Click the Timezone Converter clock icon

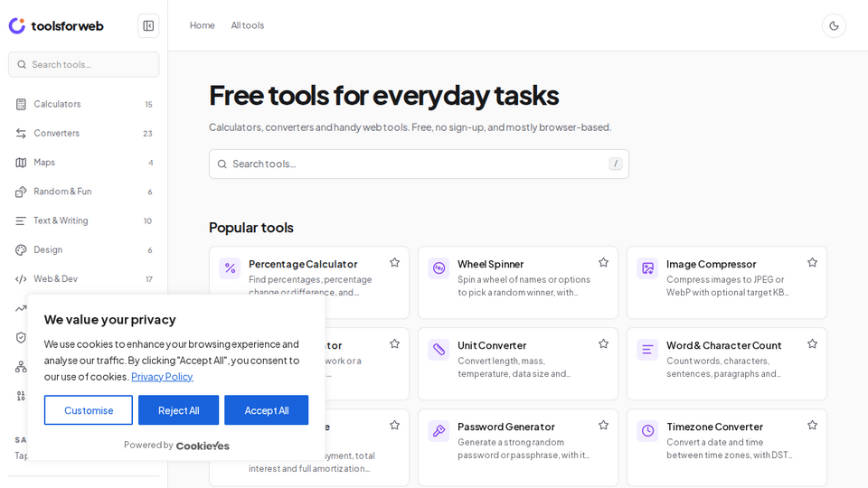[x=647, y=431]
